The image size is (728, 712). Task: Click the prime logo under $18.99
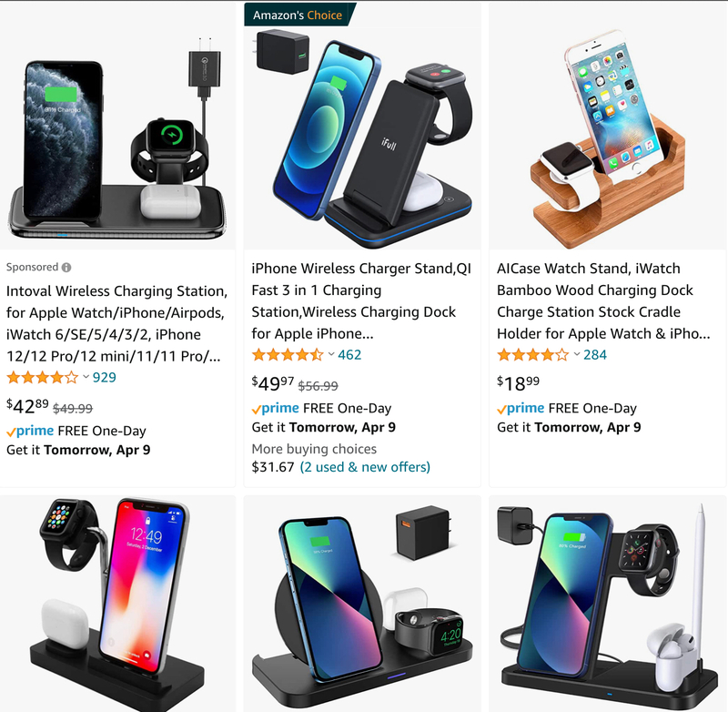[521, 409]
